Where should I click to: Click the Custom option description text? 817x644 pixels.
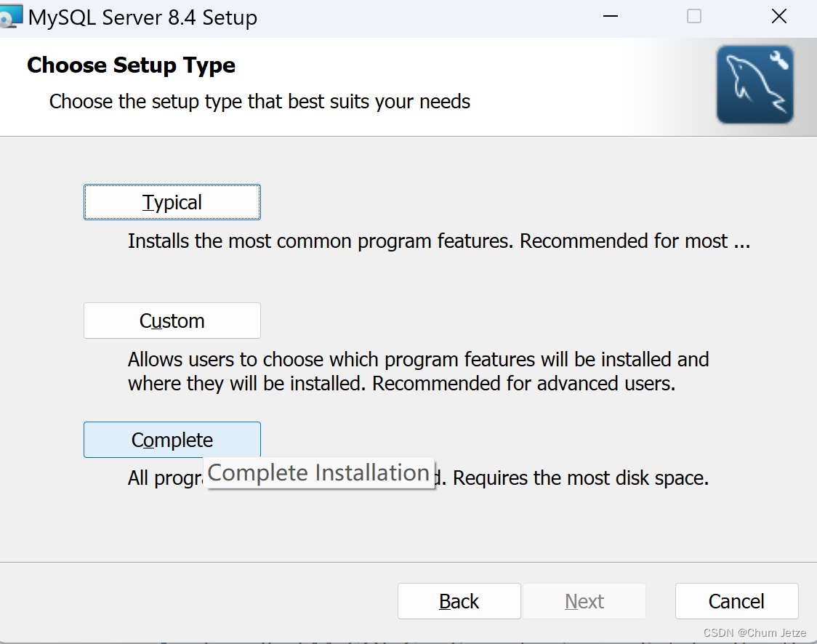tap(418, 371)
